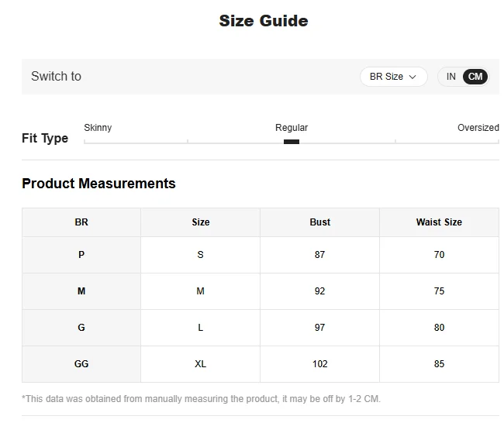Click the Product Measurements heading

point(98,184)
